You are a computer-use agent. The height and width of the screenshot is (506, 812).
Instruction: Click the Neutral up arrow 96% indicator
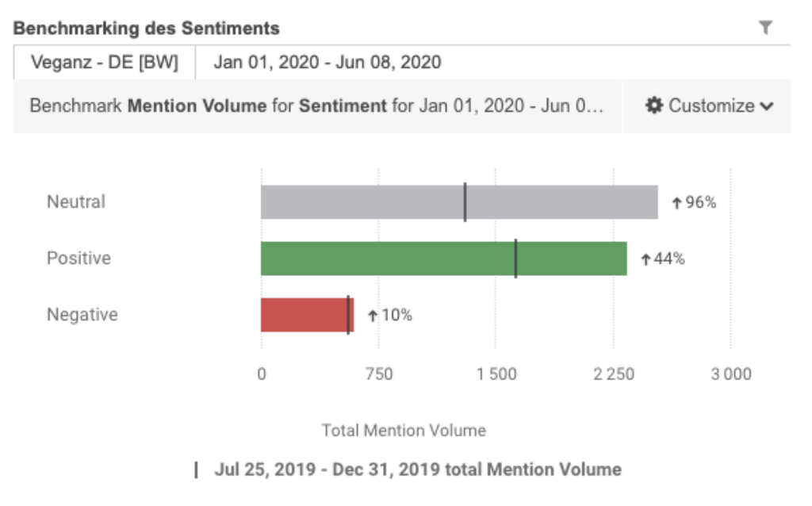coord(694,202)
